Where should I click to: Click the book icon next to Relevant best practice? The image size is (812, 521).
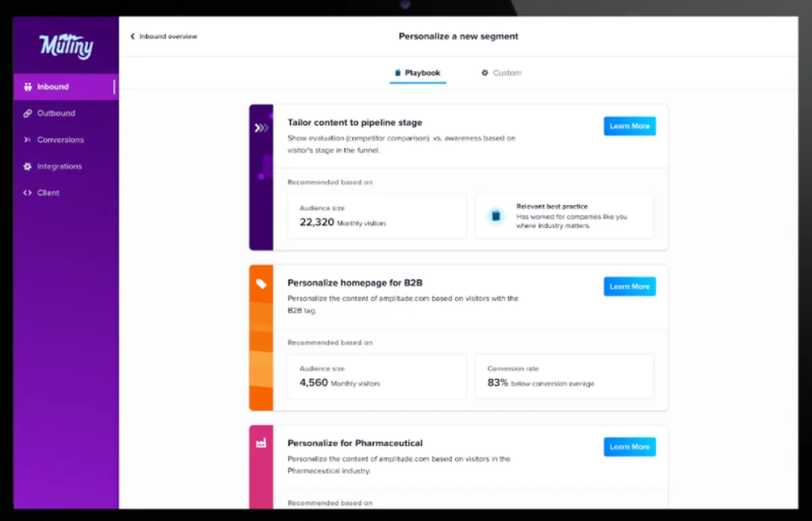coord(496,216)
